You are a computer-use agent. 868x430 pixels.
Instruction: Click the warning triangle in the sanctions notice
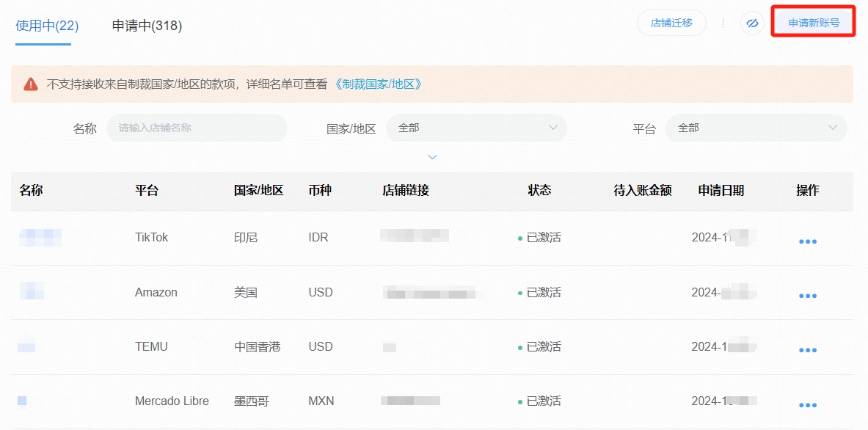(29, 84)
